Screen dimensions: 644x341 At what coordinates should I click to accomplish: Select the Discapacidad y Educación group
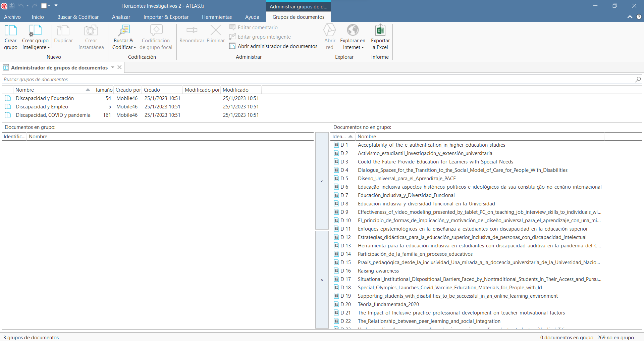[45, 98]
